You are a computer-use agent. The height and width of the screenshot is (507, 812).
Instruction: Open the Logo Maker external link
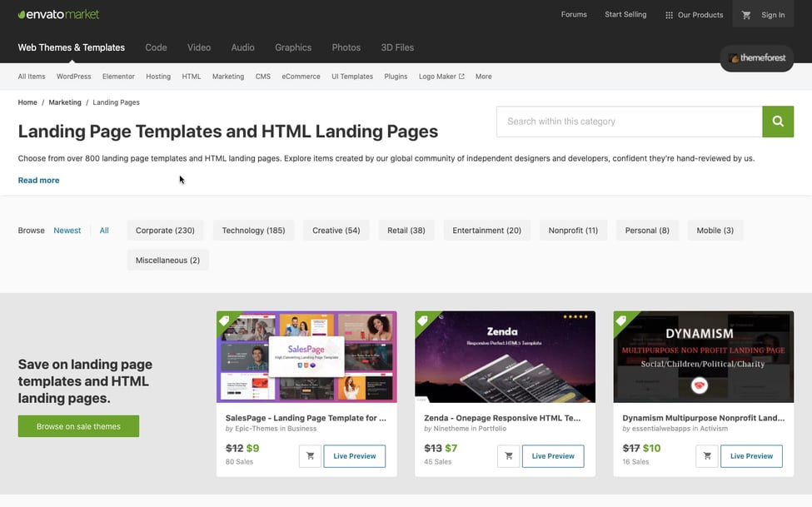(441, 77)
